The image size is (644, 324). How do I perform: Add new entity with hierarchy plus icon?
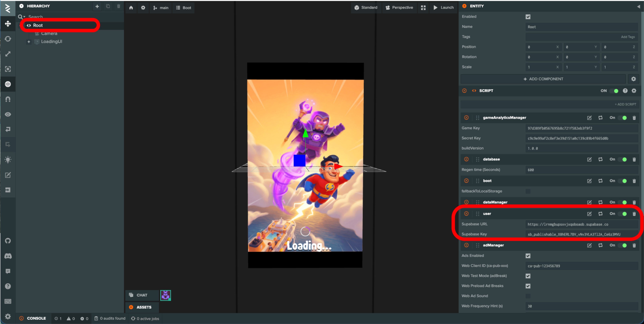tap(97, 6)
